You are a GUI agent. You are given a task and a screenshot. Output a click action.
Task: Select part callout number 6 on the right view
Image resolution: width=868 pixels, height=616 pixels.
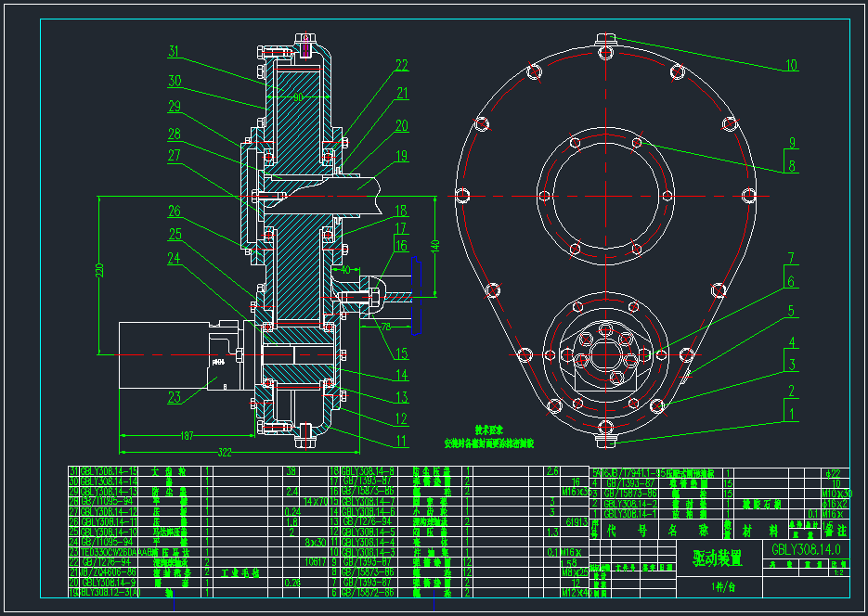(x=791, y=281)
